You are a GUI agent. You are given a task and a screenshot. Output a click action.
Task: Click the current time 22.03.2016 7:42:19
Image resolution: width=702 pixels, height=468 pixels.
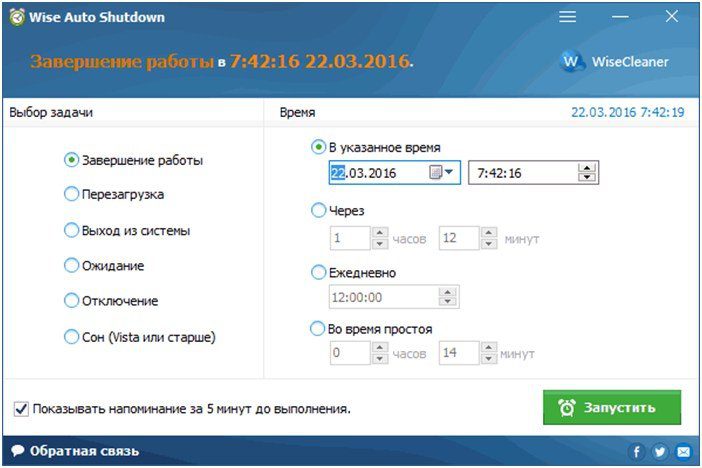pyautogui.click(x=628, y=112)
